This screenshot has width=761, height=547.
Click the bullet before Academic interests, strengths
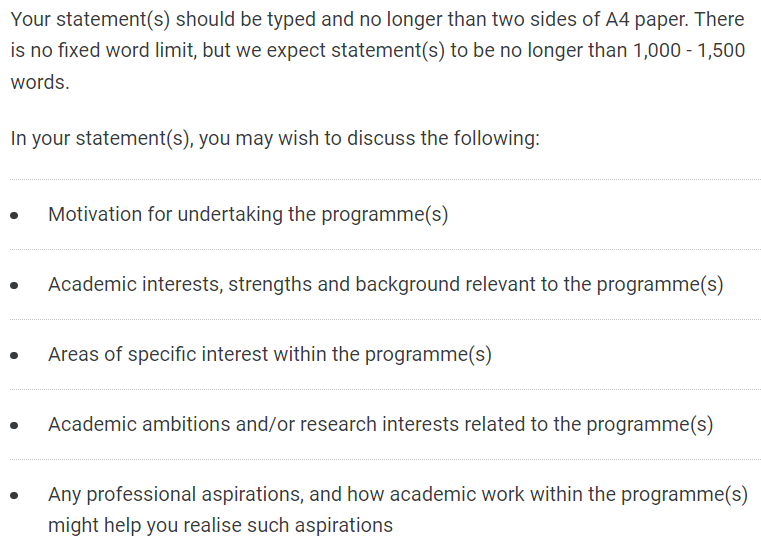pos(15,285)
